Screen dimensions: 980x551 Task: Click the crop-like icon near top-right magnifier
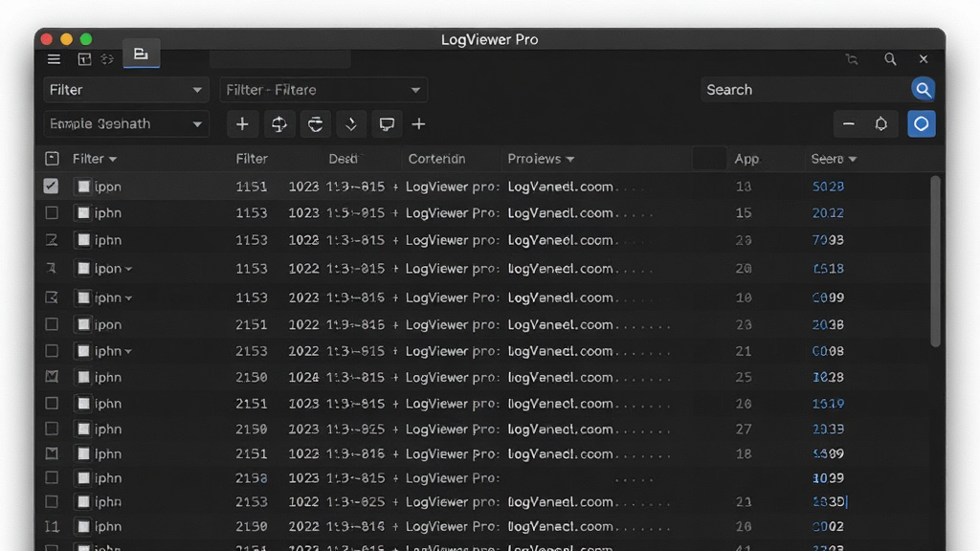pyautogui.click(x=852, y=59)
